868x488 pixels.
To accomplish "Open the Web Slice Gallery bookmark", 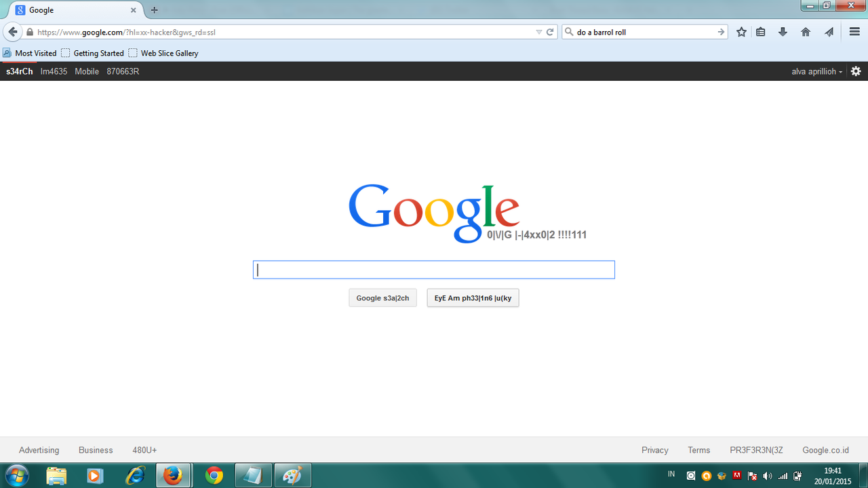I will (x=163, y=53).
